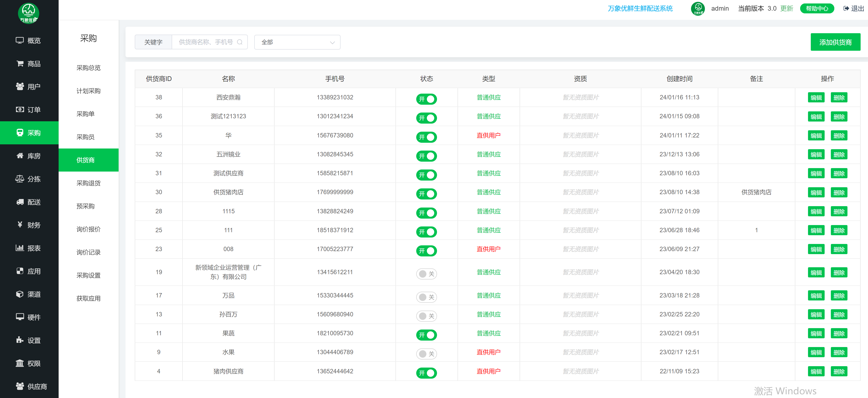Go to 询价报价 submenu item
Image resolution: width=868 pixels, height=398 pixels.
pyautogui.click(x=88, y=229)
